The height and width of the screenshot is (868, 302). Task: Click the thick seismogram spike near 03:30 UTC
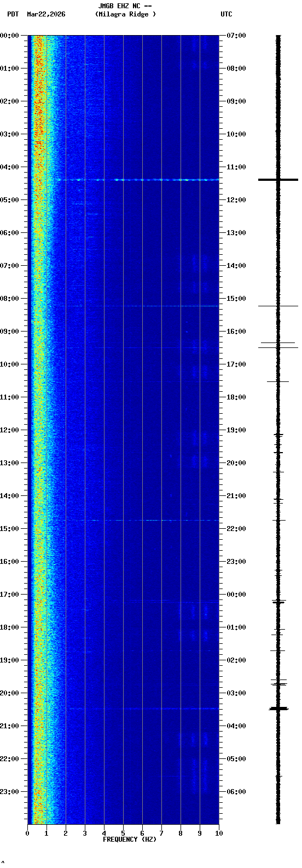tap(278, 709)
